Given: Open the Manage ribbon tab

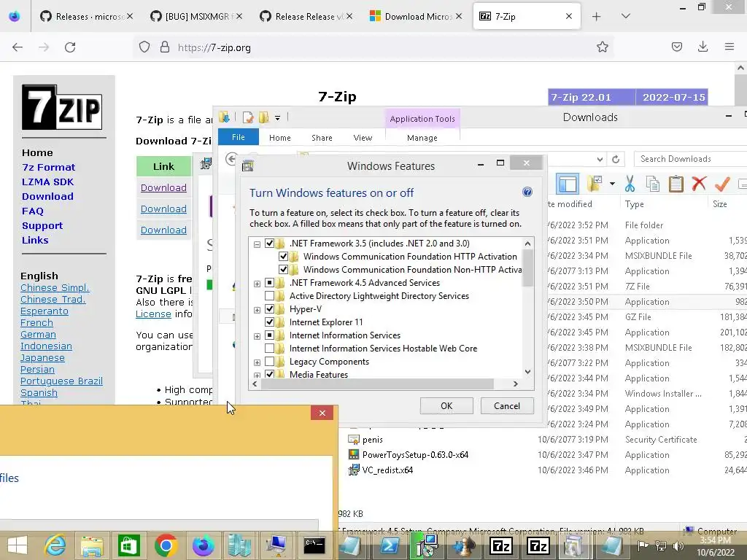Looking at the screenshot, I should pos(422,138).
